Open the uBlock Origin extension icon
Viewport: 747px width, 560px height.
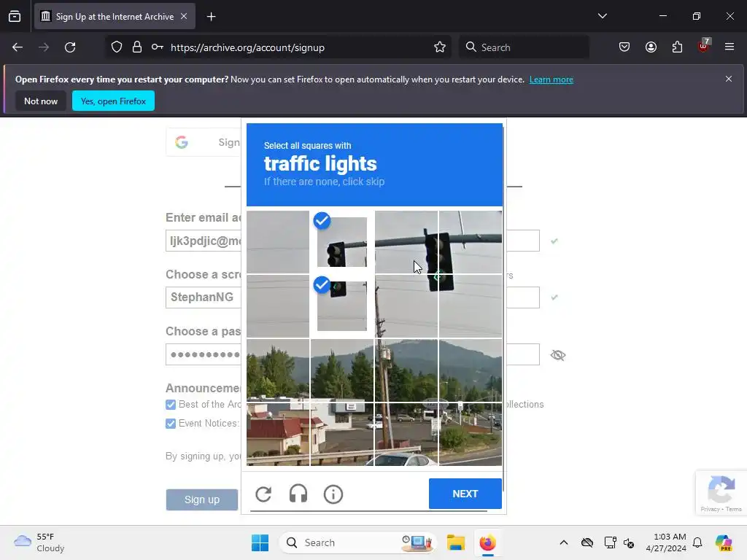click(703, 46)
